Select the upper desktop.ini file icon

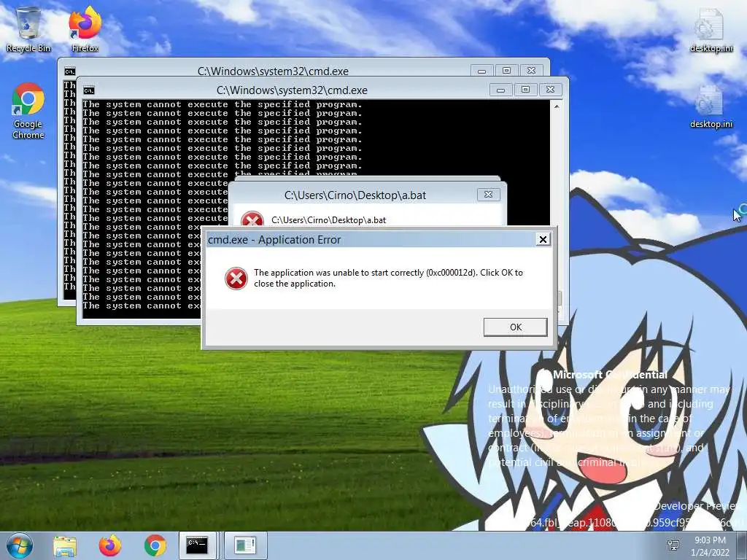coord(711,31)
